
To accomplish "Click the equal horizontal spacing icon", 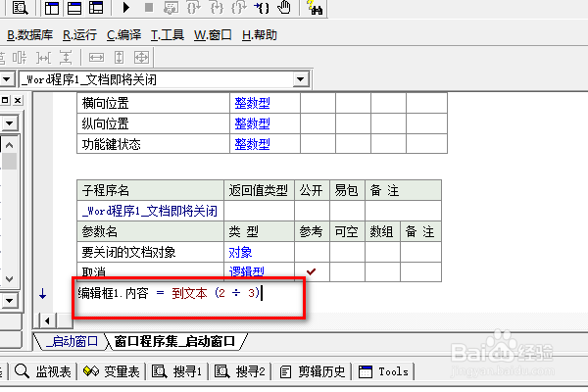I will coord(43,58).
